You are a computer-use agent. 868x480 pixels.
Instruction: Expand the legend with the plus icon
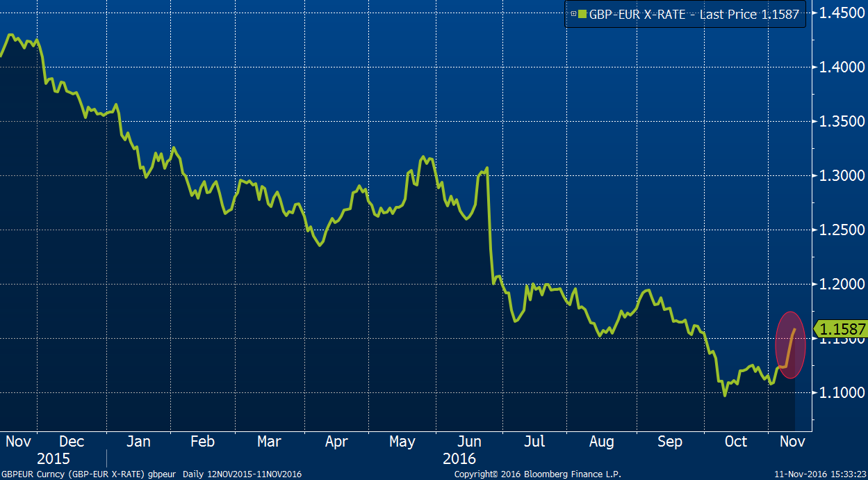click(573, 13)
